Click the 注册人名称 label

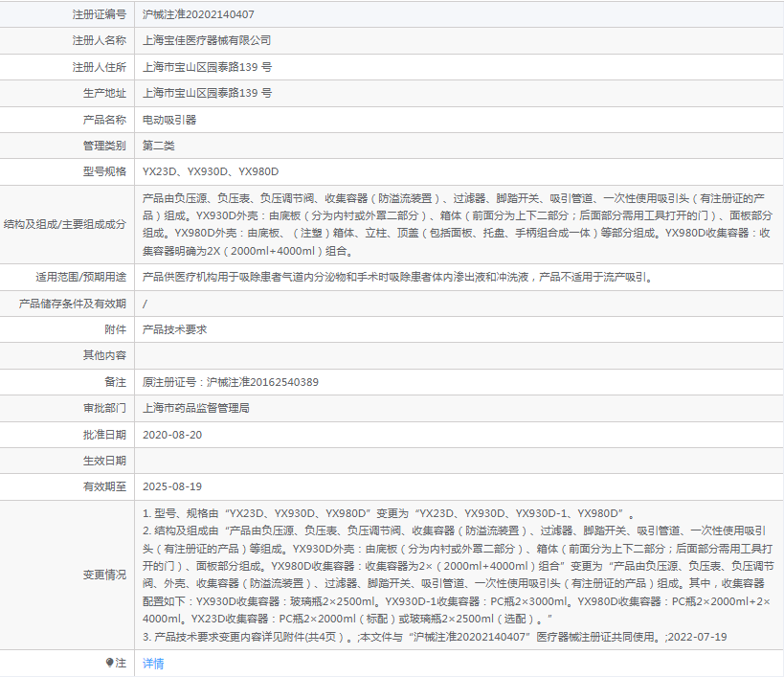pyautogui.click(x=99, y=40)
